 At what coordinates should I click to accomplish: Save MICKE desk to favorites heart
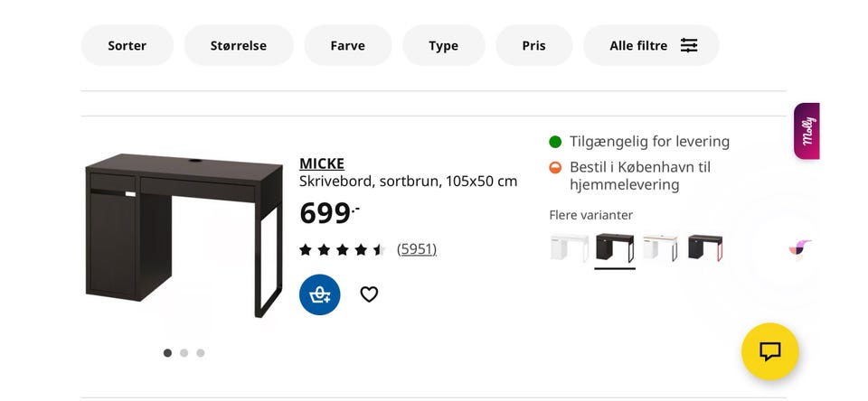point(369,294)
